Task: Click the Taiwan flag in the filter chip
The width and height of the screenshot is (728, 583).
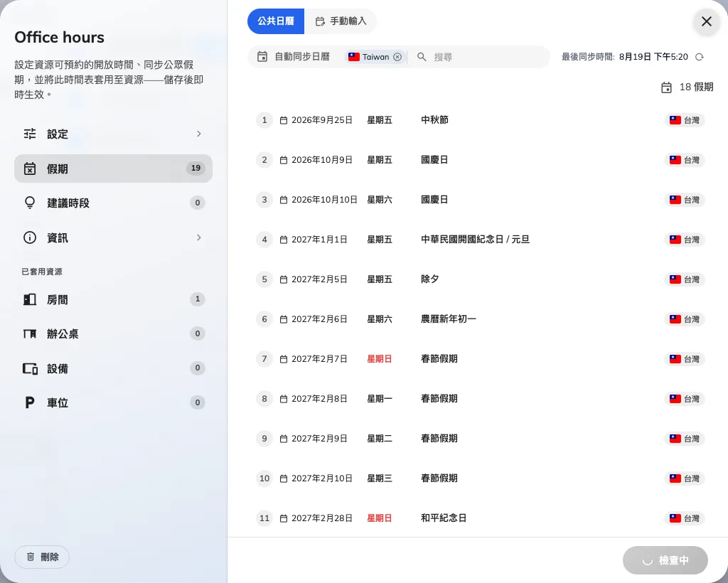Action: 354,57
